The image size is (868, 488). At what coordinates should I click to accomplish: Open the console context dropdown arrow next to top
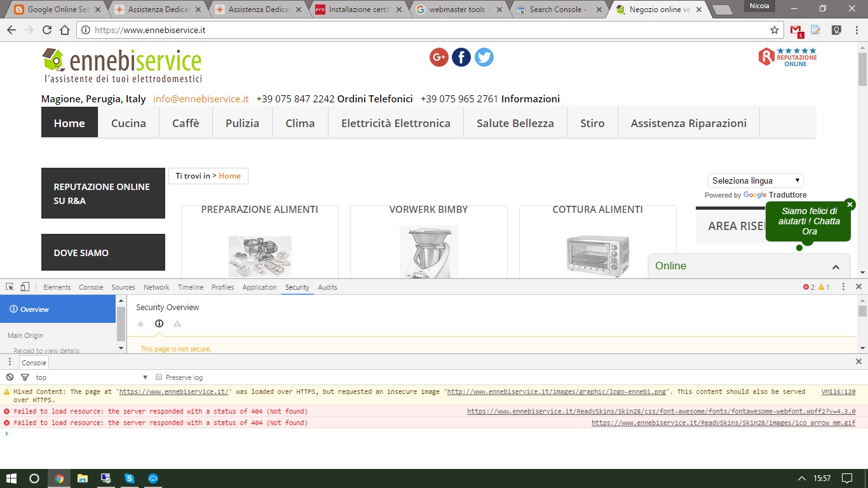click(146, 377)
